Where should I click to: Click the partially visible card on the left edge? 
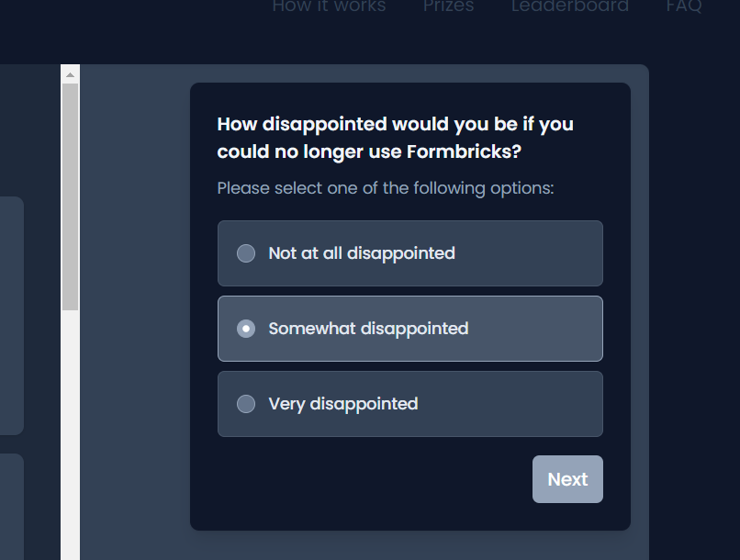[x=11, y=312]
